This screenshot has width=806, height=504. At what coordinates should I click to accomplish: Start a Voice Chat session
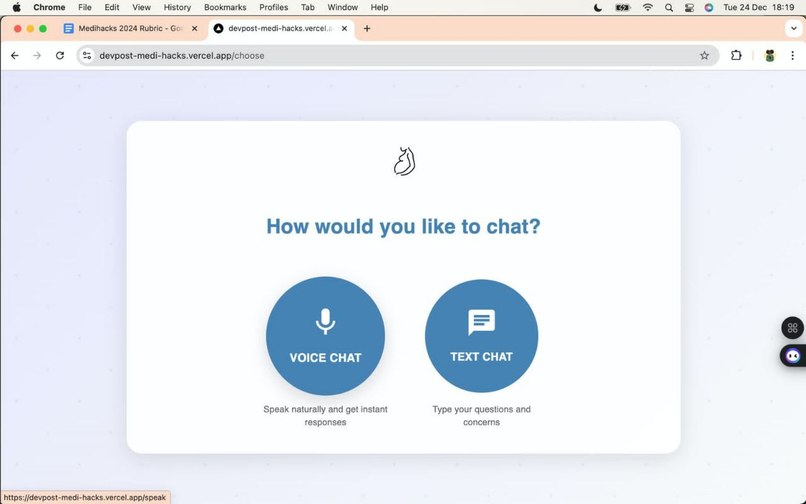click(x=325, y=336)
